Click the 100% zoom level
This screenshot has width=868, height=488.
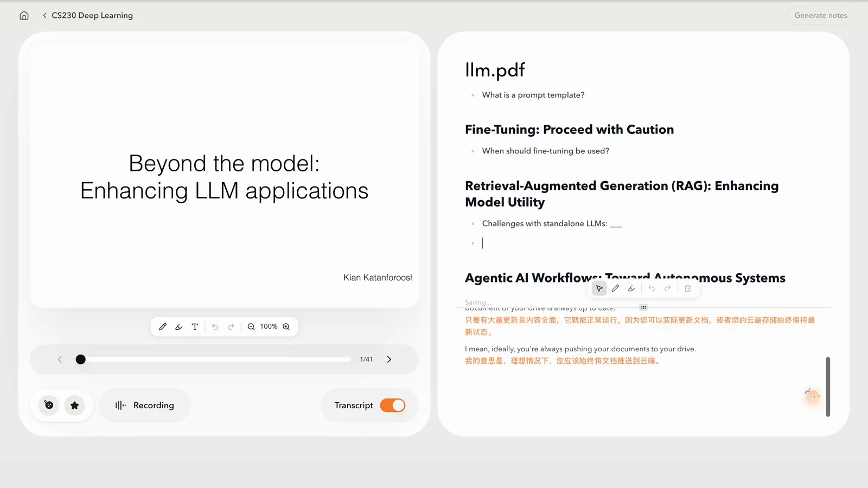pos(269,326)
